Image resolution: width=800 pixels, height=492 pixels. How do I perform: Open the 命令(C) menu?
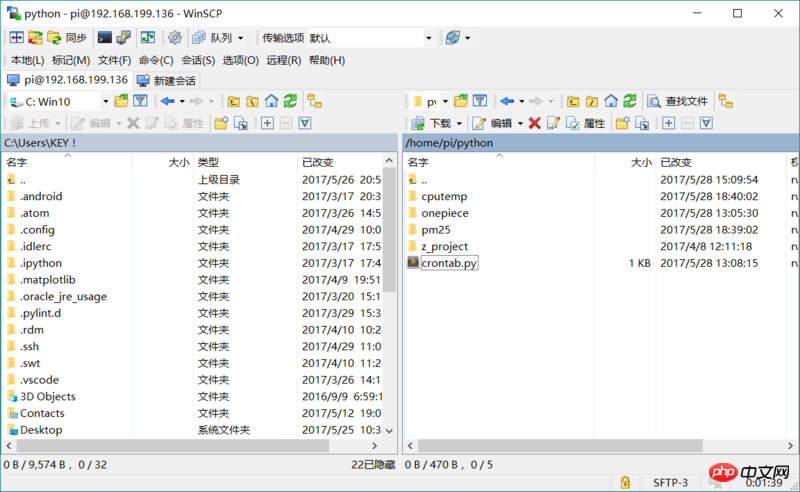[156, 60]
